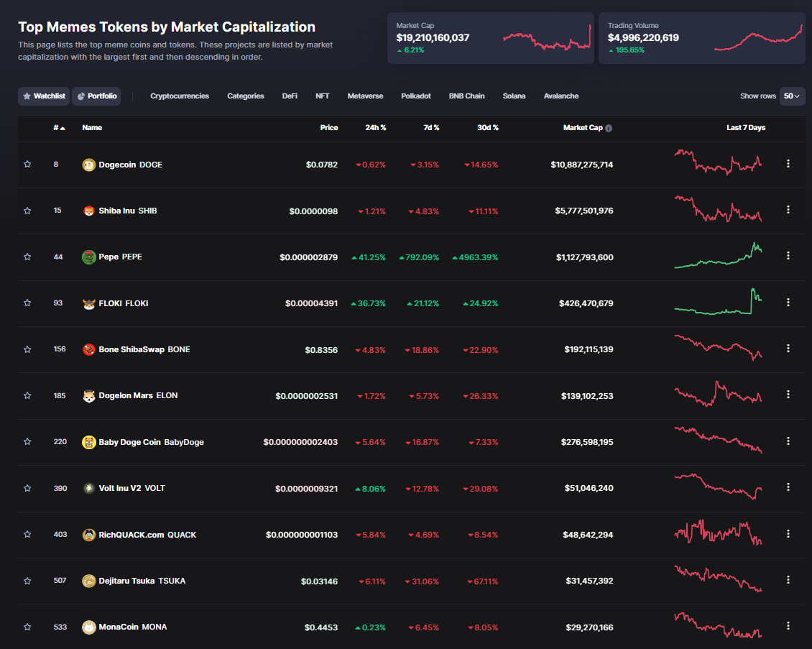The width and height of the screenshot is (812, 649).
Task: Switch to the Avalanche tab
Action: (560, 96)
